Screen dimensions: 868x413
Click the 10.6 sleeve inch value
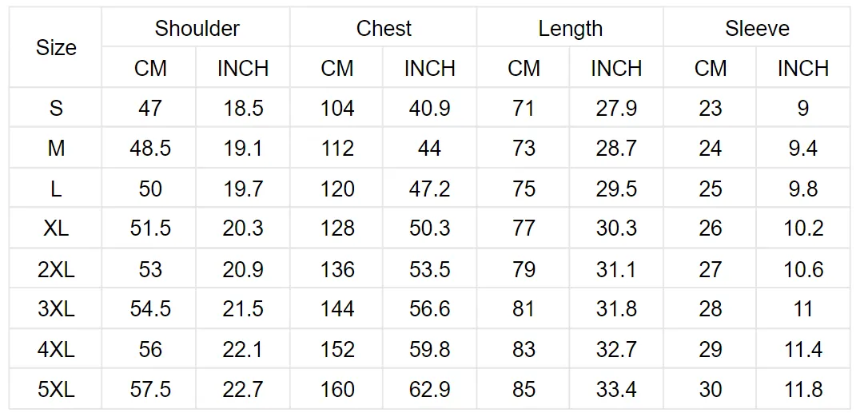(x=802, y=269)
